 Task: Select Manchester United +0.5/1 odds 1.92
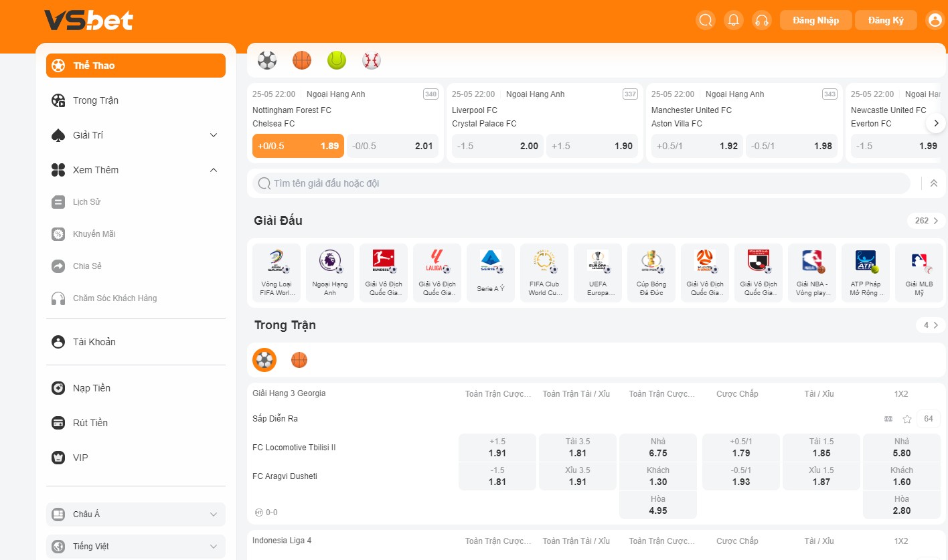pyautogui.click(x=697, y=146)
